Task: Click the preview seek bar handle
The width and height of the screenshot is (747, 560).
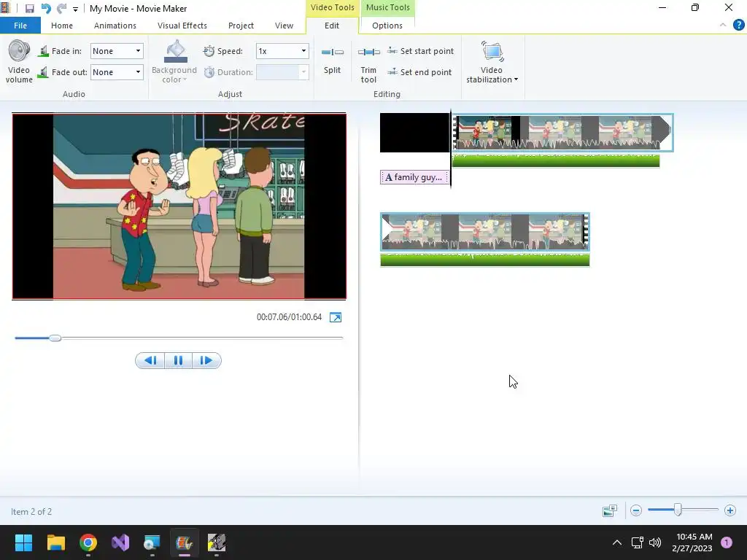Action: point(55,338)
